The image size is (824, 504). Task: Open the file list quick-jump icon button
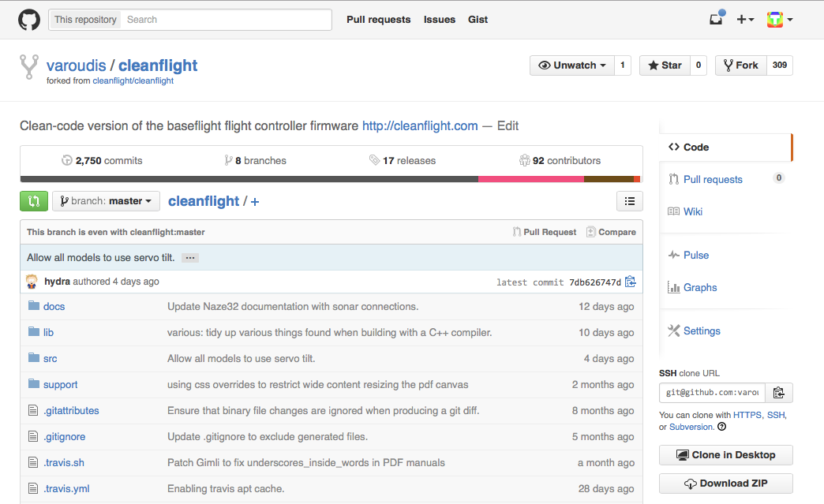point(630,201)
